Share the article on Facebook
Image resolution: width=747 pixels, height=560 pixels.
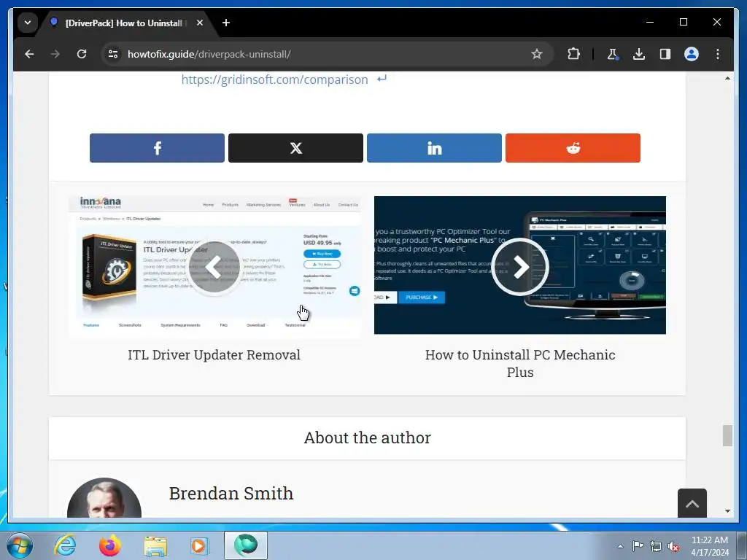158,148
